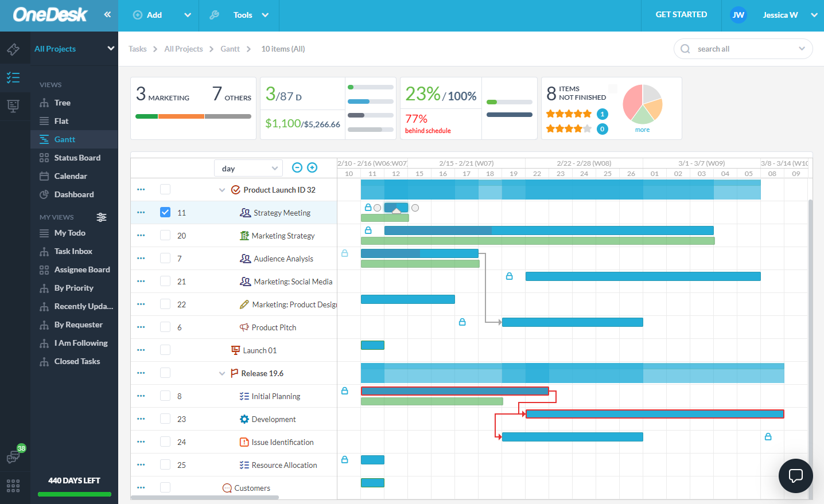Switch to the Calendar view

[x=71, y=176]
